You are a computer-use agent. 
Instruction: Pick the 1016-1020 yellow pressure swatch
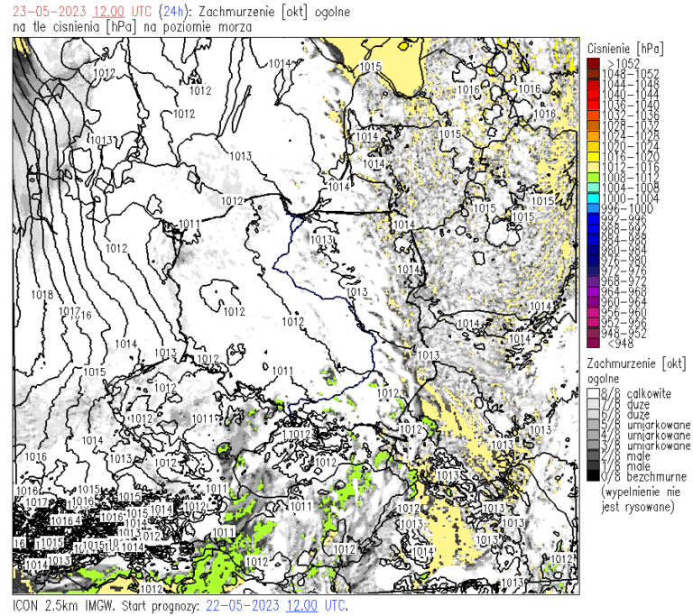593,156
